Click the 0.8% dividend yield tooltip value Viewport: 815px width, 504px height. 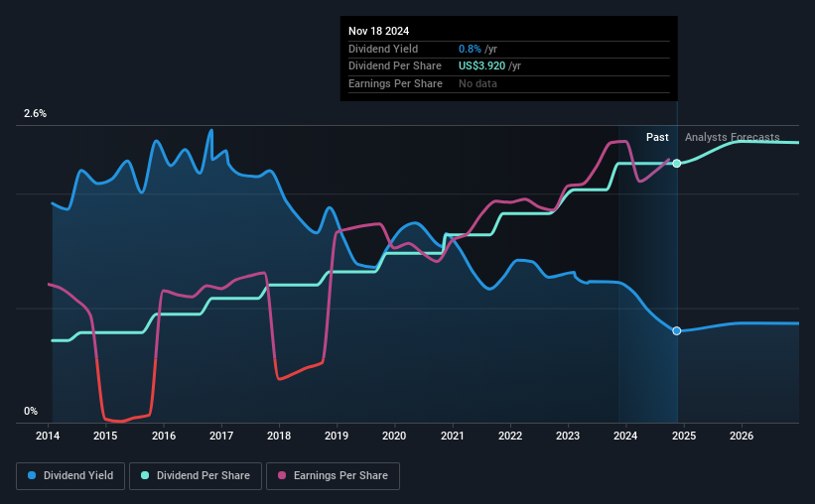(470, 49)
